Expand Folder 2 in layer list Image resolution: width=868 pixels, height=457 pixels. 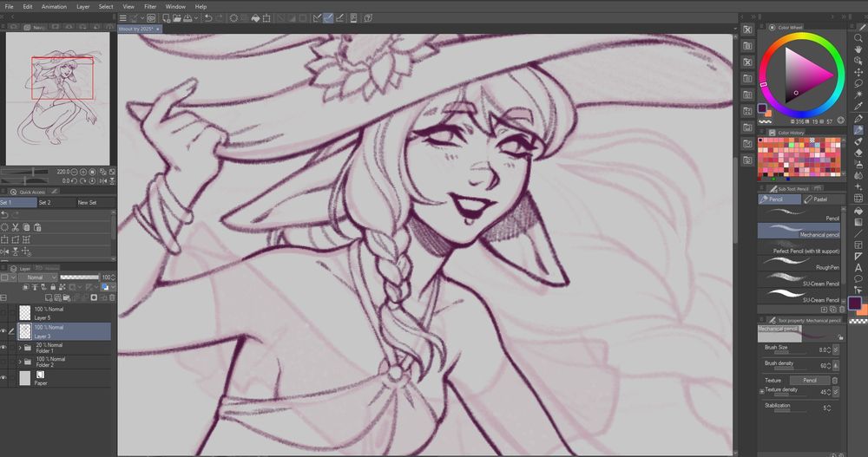(19, 362)
